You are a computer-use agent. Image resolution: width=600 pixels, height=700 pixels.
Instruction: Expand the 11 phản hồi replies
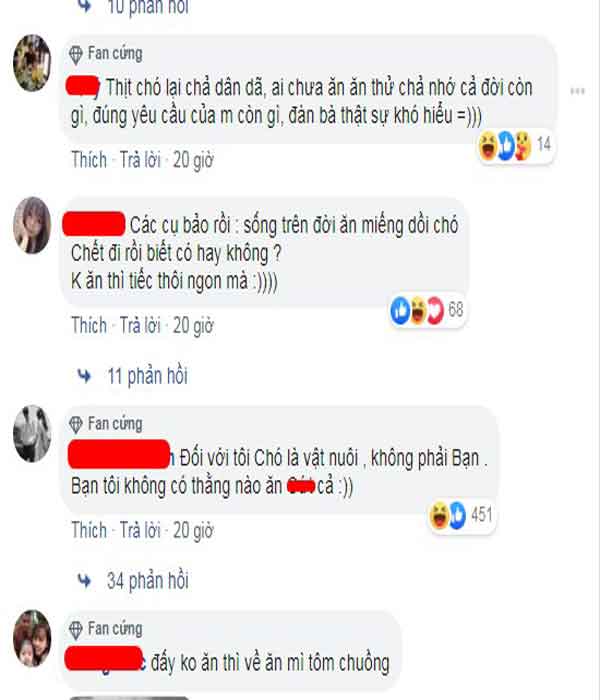[x=147, y=376]
